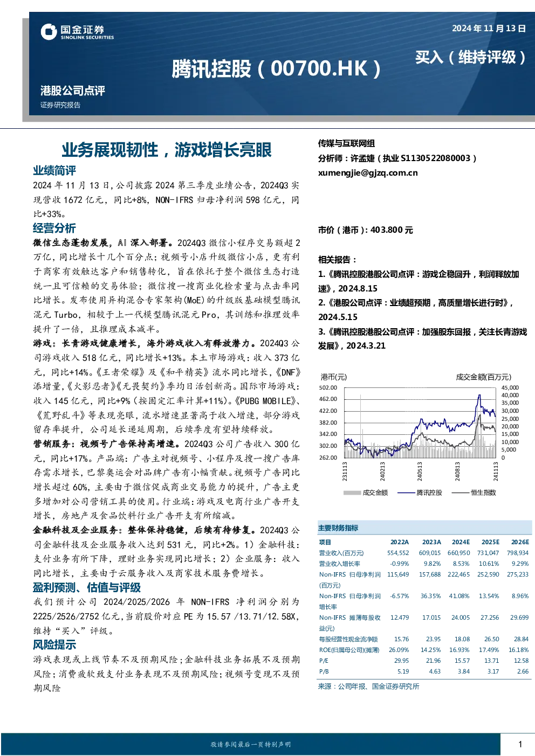
Task: Click page number 1
Action: [x=520, y=745]
